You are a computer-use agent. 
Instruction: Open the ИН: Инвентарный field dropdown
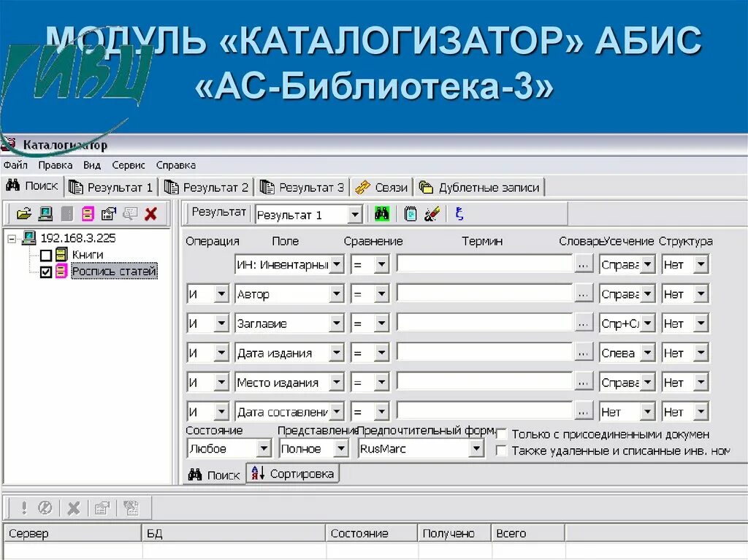pyautogui.click(x=336, y=264)
